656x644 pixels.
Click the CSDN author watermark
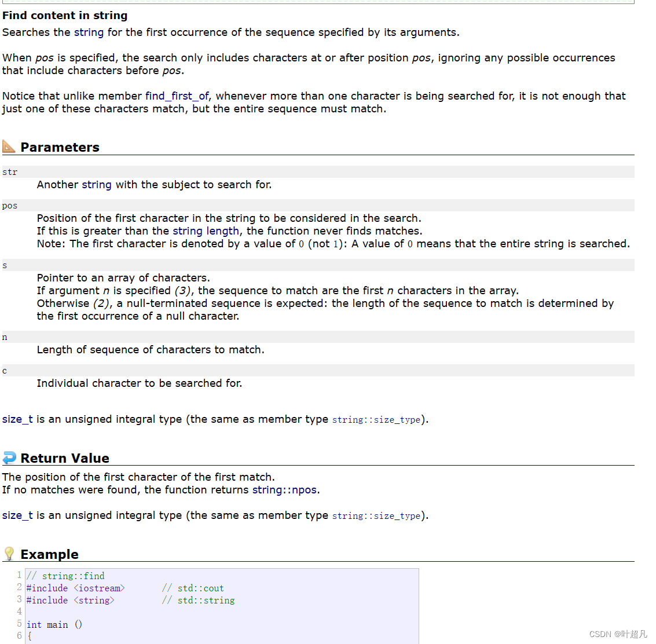click(618, 634)
